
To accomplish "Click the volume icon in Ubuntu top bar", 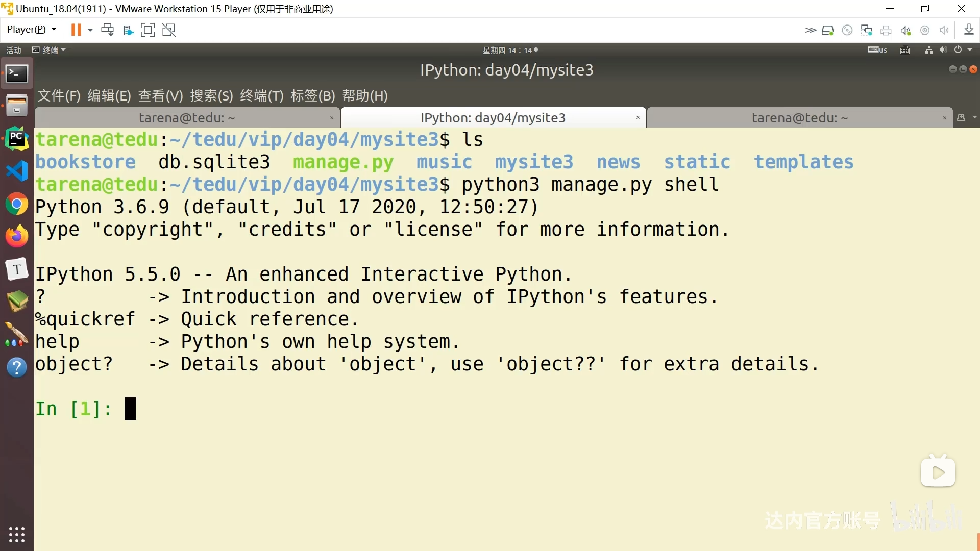I will 943,50.
